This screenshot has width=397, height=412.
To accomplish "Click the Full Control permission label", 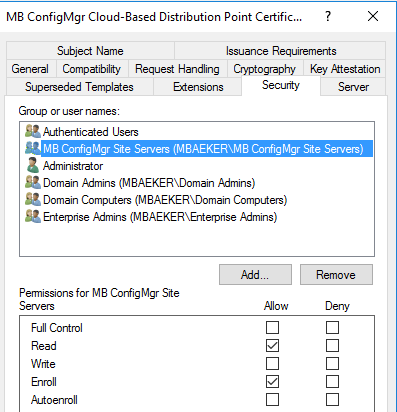I will tap(57, 328).
